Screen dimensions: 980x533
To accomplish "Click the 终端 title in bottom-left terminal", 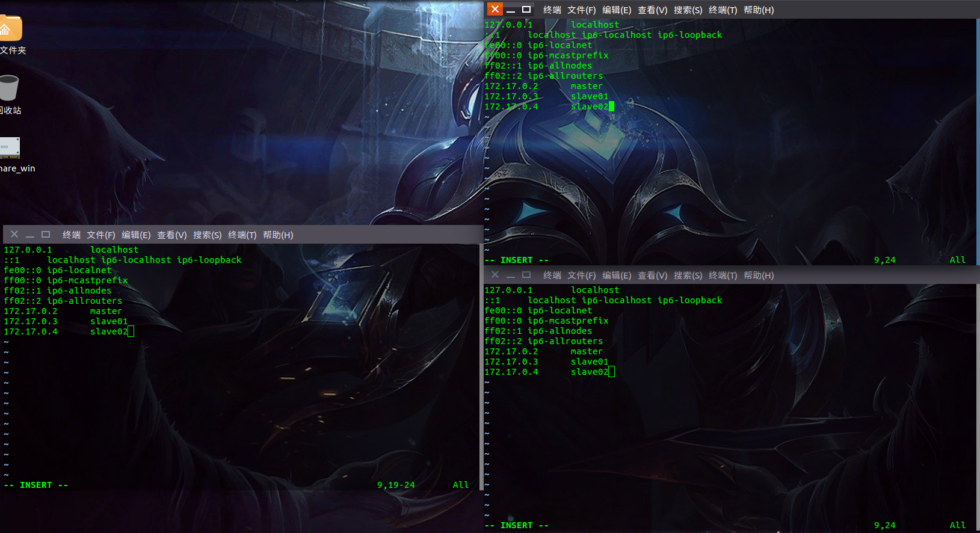I will 72,235.
